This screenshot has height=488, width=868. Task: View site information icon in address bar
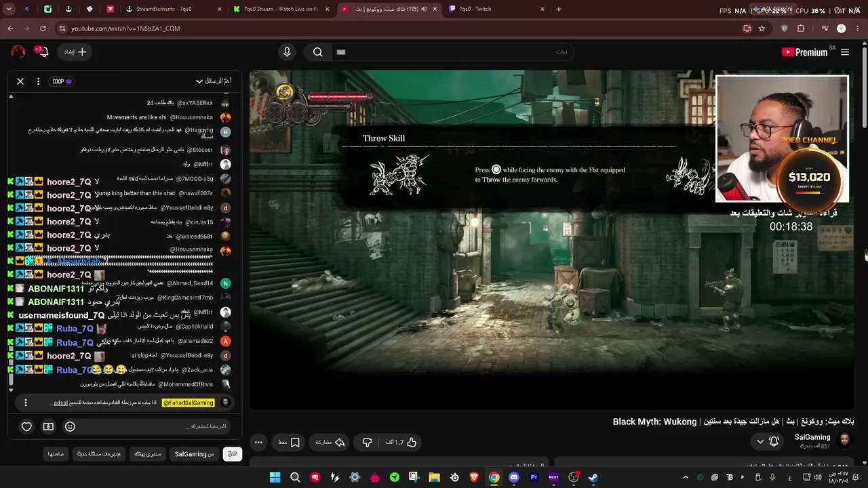click(62, 28)
